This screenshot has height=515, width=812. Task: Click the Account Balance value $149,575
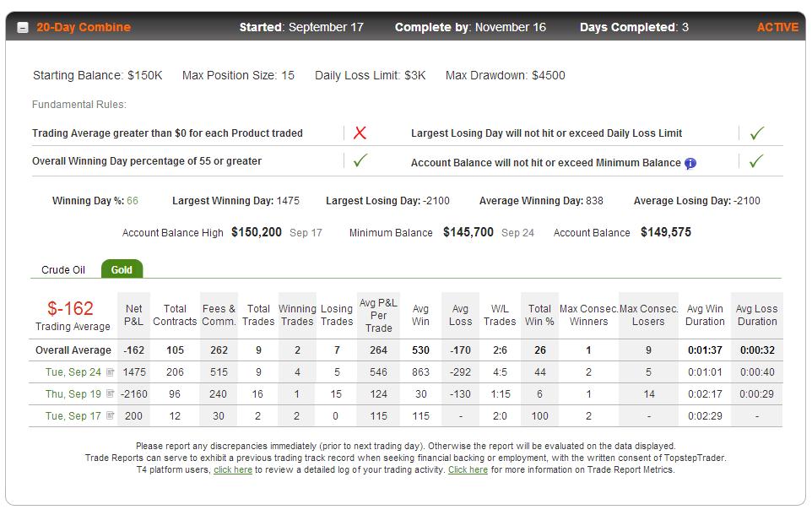click(x=666, y=232)
